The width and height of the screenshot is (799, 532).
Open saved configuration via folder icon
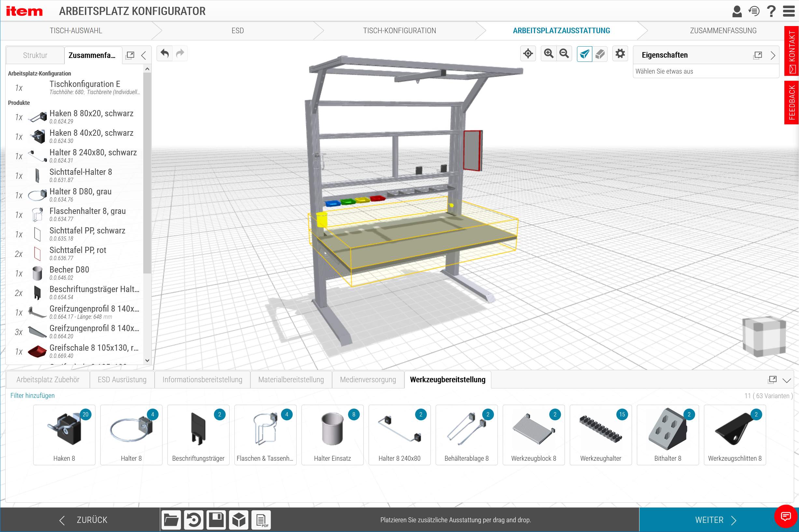(171, 519)
